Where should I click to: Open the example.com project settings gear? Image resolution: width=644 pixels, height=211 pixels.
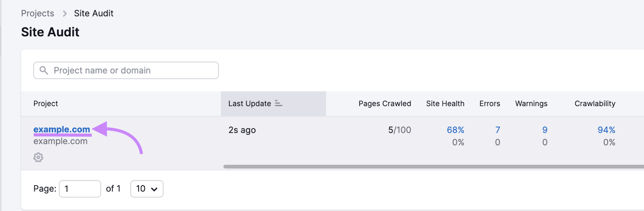pos(38,157)
